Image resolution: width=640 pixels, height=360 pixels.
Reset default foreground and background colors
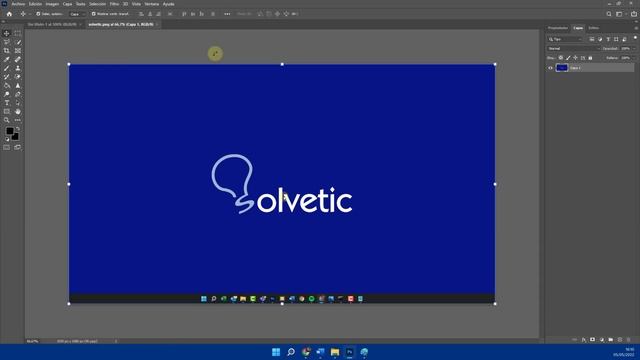click(x=7, y=139)
